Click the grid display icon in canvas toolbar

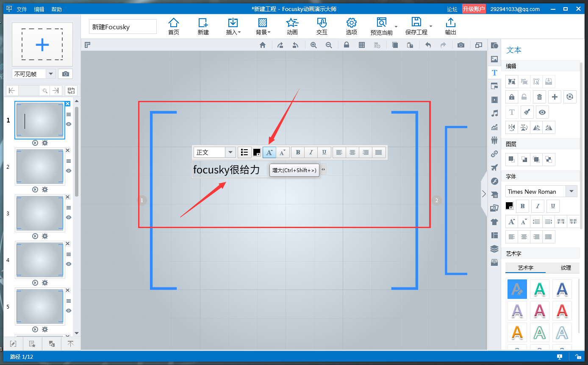click(362, 45)
